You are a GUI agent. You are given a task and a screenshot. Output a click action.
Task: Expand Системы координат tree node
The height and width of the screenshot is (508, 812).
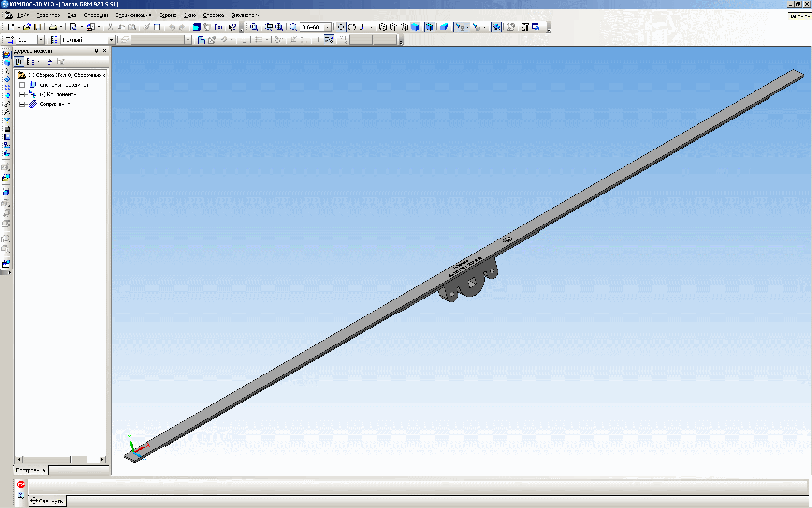coord(22,85)
